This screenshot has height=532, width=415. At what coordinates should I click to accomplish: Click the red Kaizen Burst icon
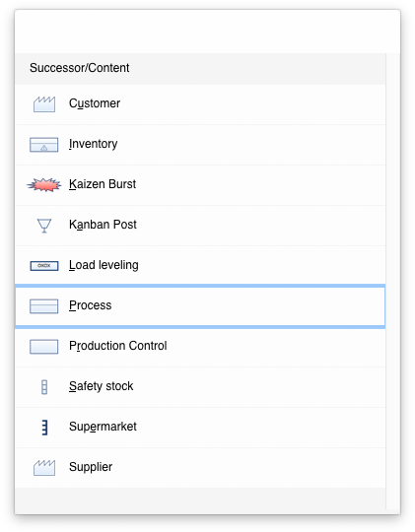(x=43, y=185)
